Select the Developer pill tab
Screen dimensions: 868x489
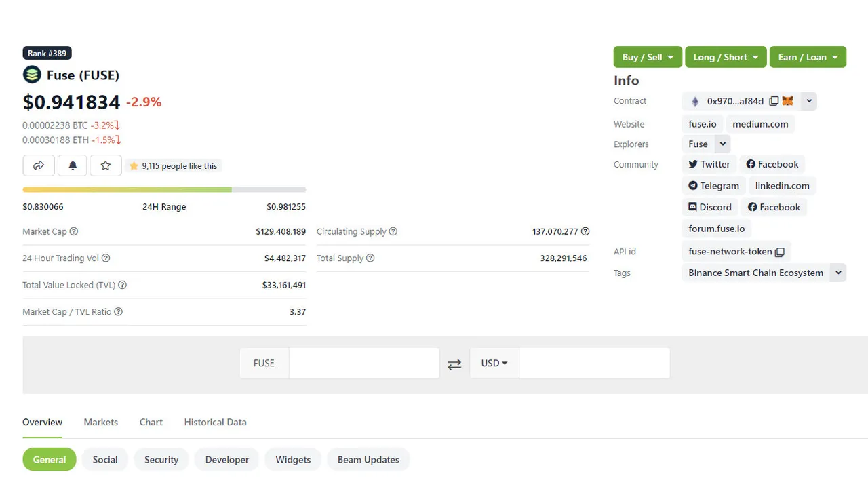pos(227,459)
